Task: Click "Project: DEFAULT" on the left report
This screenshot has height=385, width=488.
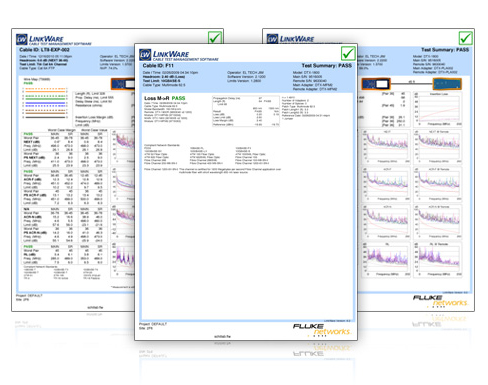Action: click(x=29, y=296)
